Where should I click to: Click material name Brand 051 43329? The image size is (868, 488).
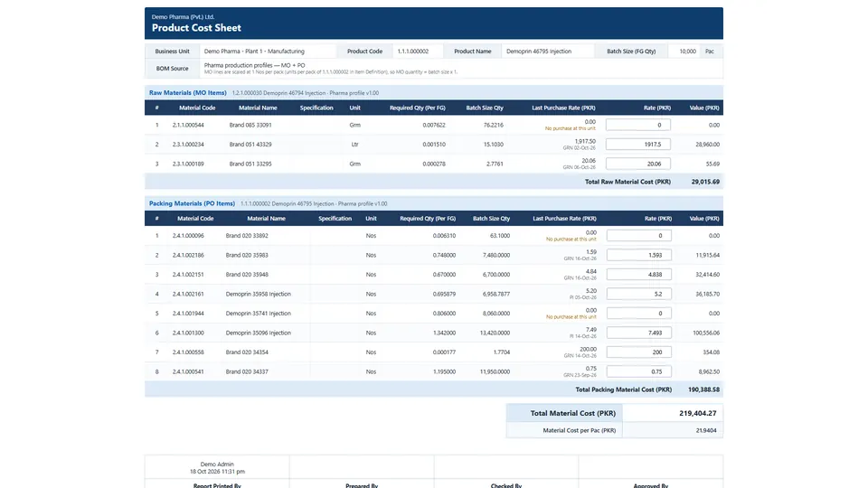(x=250, y=145)
